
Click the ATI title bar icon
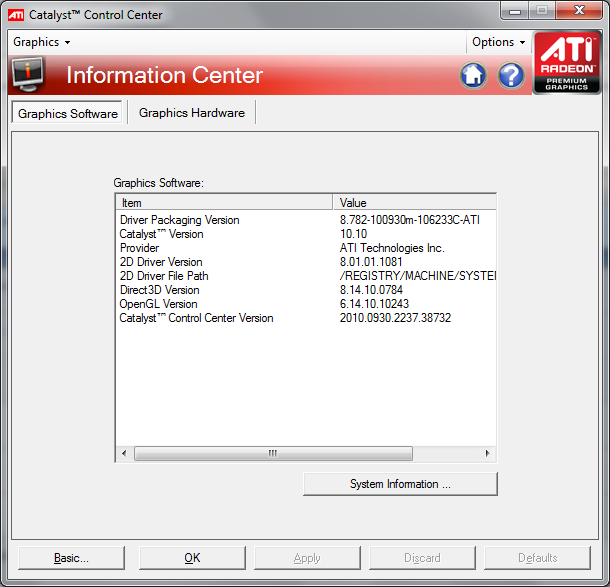(x=16, y=15)
